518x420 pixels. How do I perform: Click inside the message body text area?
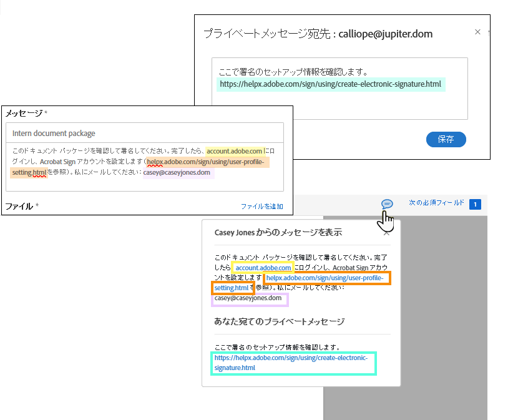[x=145, y=167]
